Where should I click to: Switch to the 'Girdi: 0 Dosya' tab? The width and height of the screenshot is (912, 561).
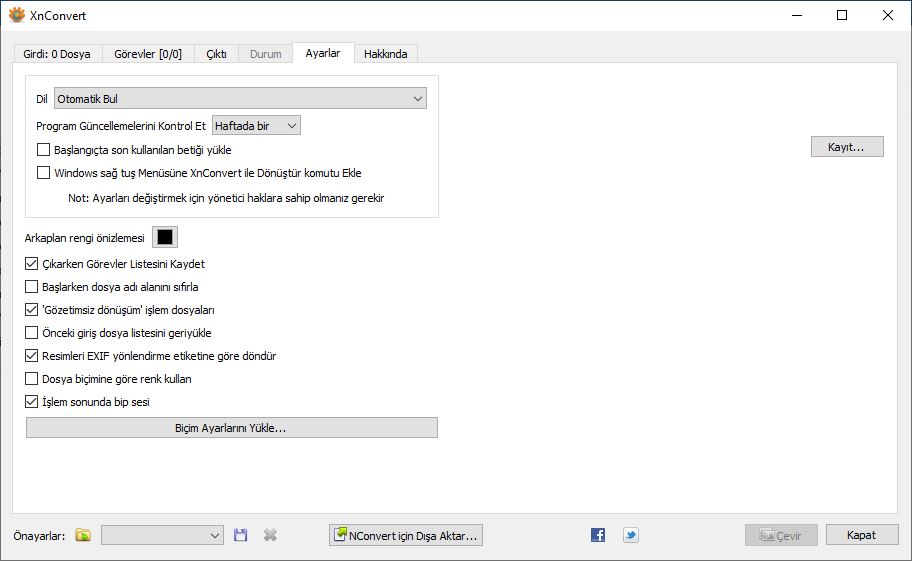(x=57, y=53)
